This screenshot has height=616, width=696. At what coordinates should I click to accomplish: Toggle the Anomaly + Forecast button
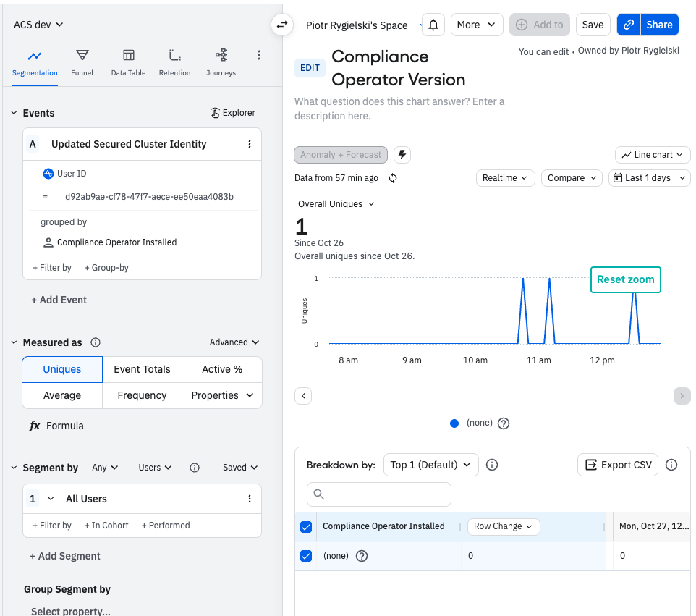(x=341, y=155)
